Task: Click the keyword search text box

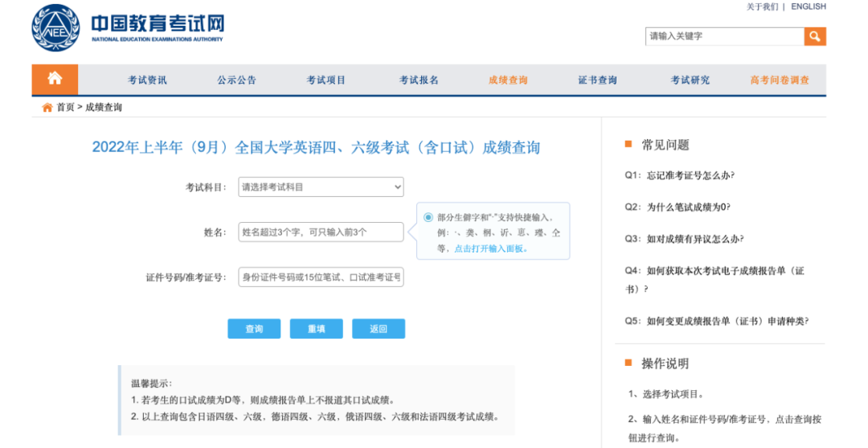Action: tap(724, 36)
